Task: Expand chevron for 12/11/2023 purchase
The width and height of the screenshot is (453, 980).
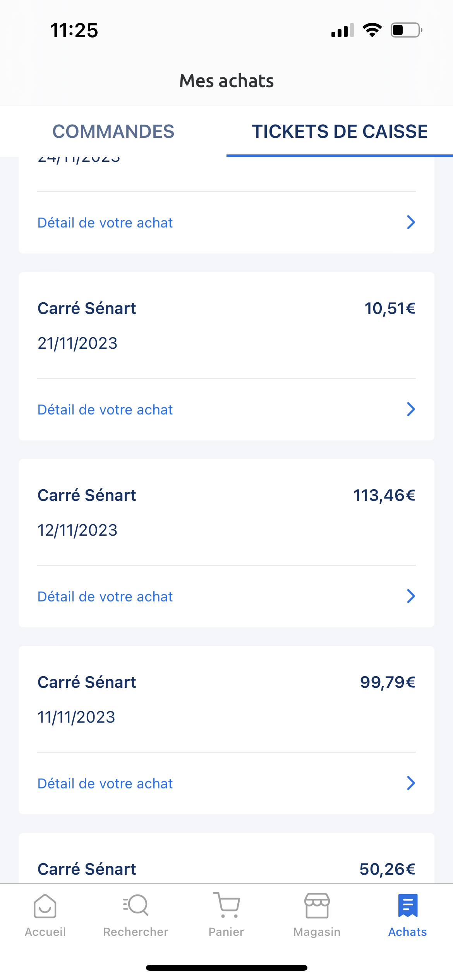Action: (411, 596)
